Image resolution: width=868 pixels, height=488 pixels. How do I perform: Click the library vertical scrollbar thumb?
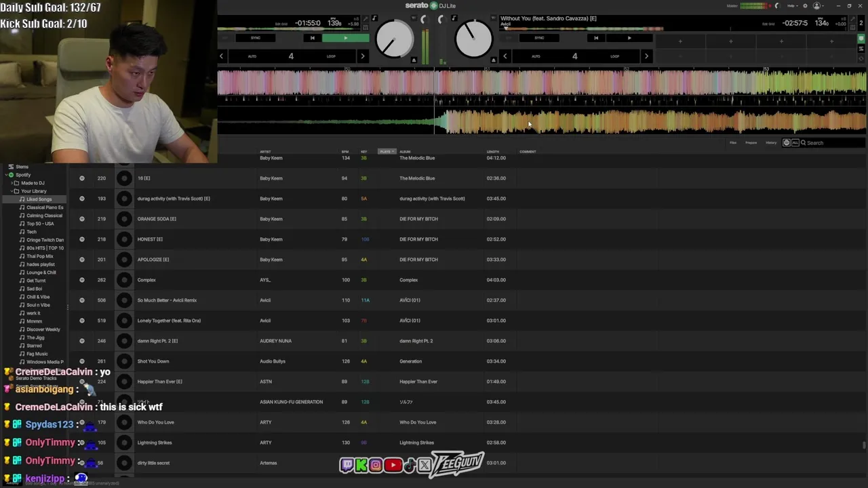point(864,445)
